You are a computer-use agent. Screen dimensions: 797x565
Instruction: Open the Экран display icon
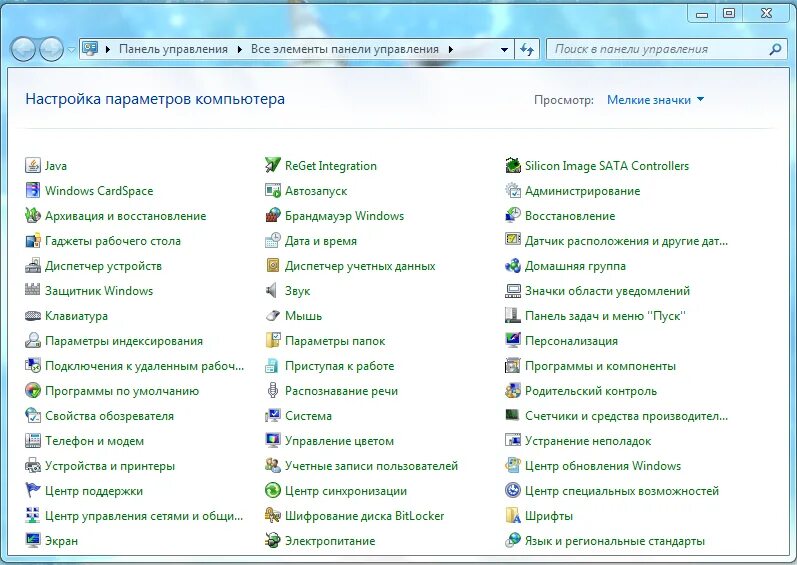pyautogui.click(x=33, y=540)
